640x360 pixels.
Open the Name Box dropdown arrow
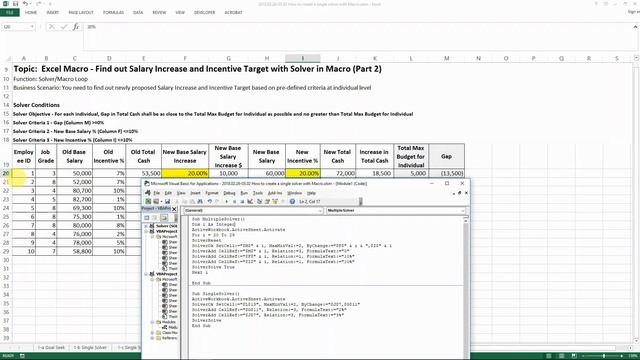pos(32,27)
